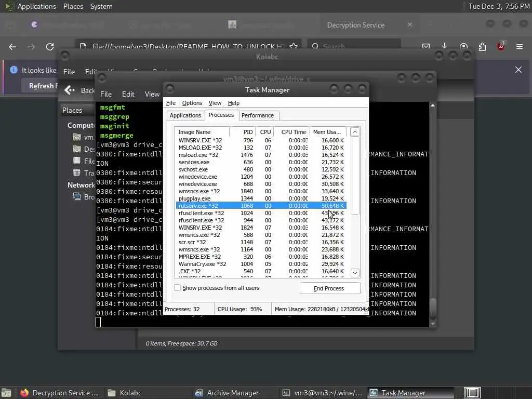The height and width of the screenshot is (399, 532).
Task: Sort by Mem Usage column header
Action: click(328, 132)
